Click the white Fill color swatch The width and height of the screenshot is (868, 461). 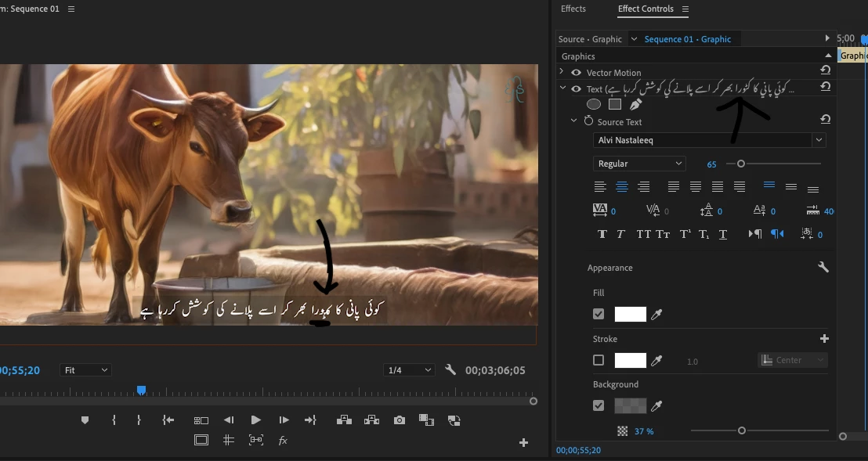[631, 314]
